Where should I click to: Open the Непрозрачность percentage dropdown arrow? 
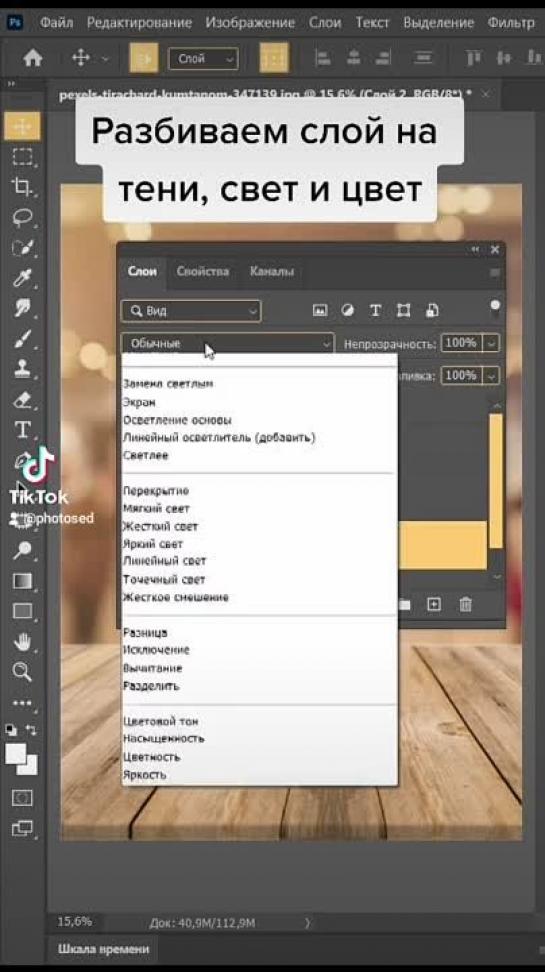pos(492,343)
